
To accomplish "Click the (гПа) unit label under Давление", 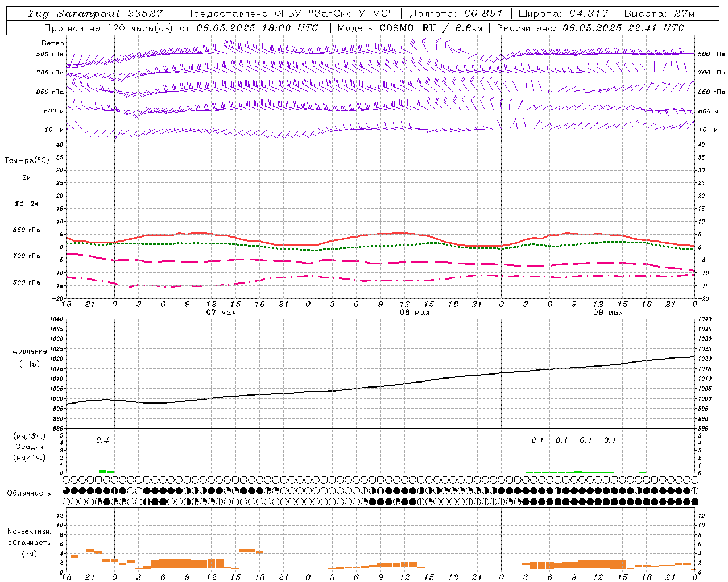I will [x=30, y=364].
